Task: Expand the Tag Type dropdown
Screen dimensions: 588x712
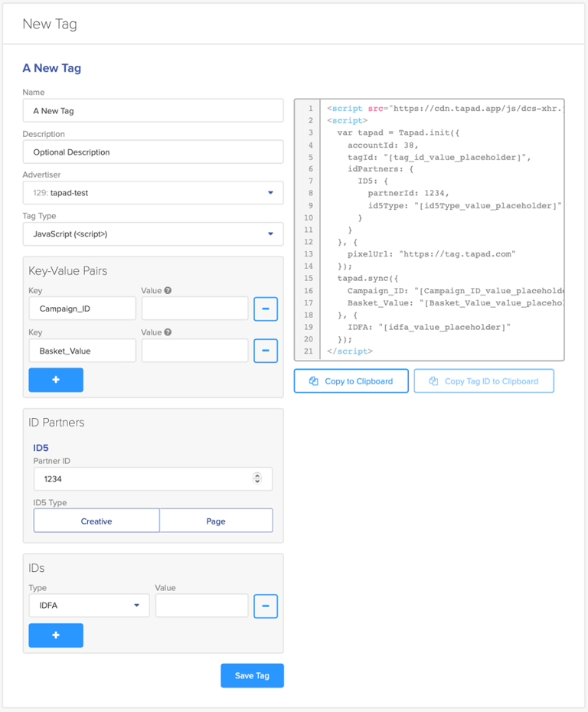Action: click(x=153, y=234)
